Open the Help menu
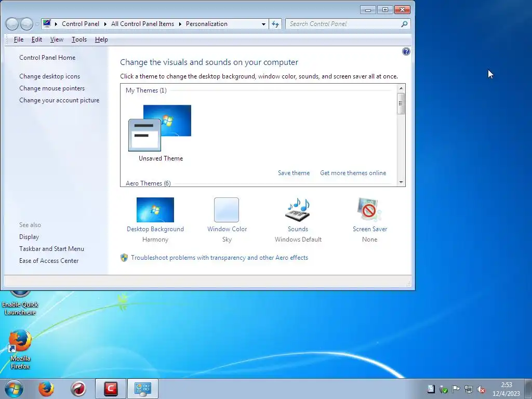532x399 pixels. (x=101, y=39)
